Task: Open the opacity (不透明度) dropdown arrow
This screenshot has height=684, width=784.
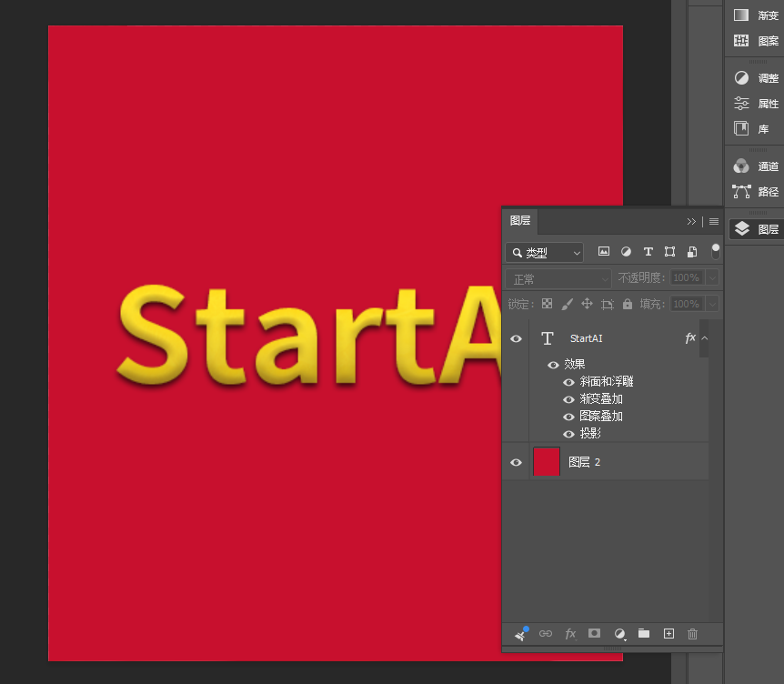Action: coord(712,277)
